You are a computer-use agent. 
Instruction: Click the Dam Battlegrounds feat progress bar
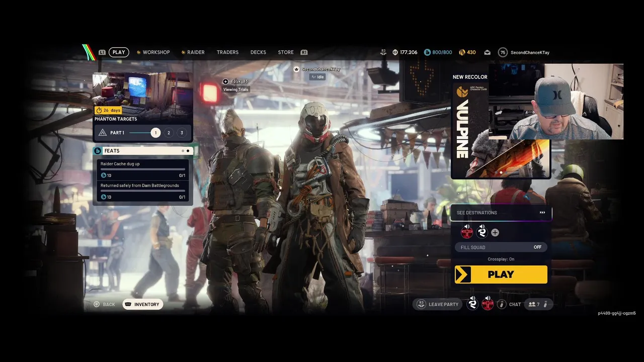coord(143,191)
